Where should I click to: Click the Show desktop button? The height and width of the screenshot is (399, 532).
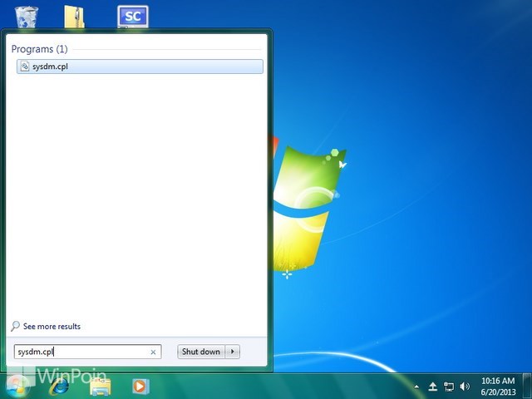coord(527,386)
